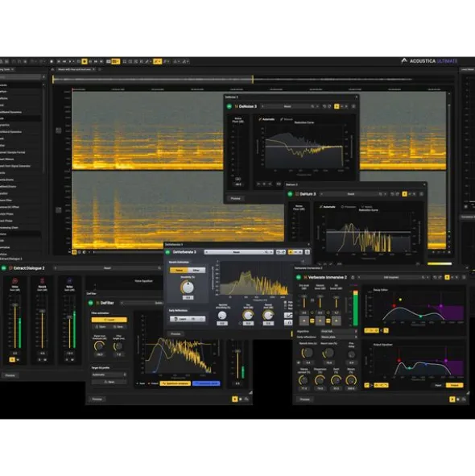This screenshot has height=476, width=475.
Task: Click Preview in the Extract Dialogue 2 panel
Action: click(10, 375)
